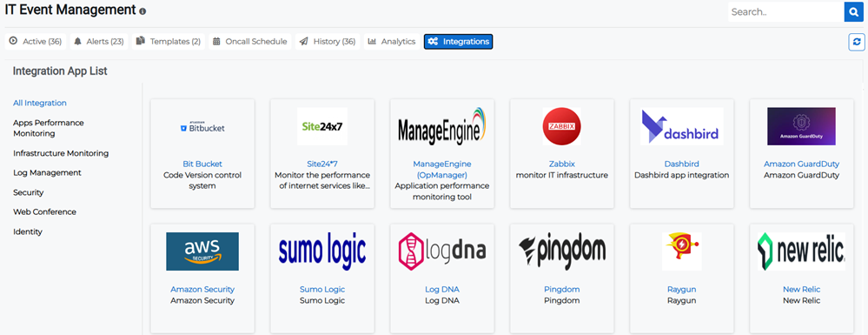Click the info icon beside IT Event Management
Viewport: 868px width, 335px height.
142,11
